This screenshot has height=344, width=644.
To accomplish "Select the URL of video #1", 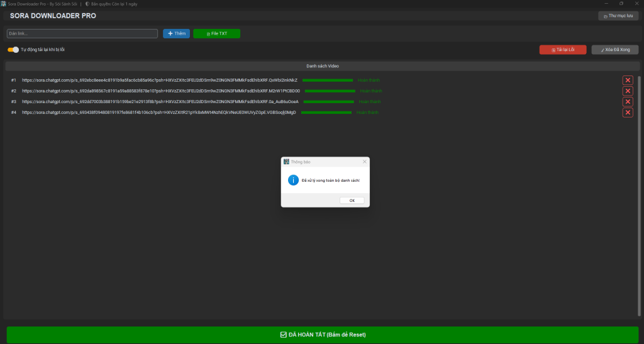I will [x=160, y=80].
